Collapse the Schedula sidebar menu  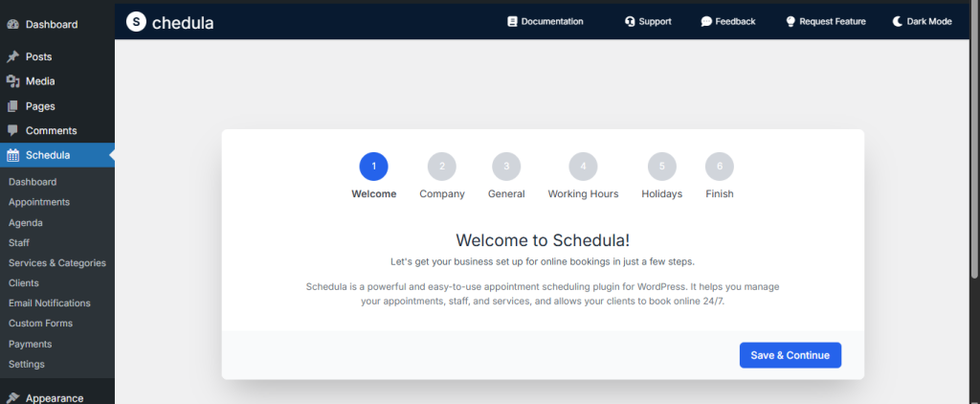[47, 155]
